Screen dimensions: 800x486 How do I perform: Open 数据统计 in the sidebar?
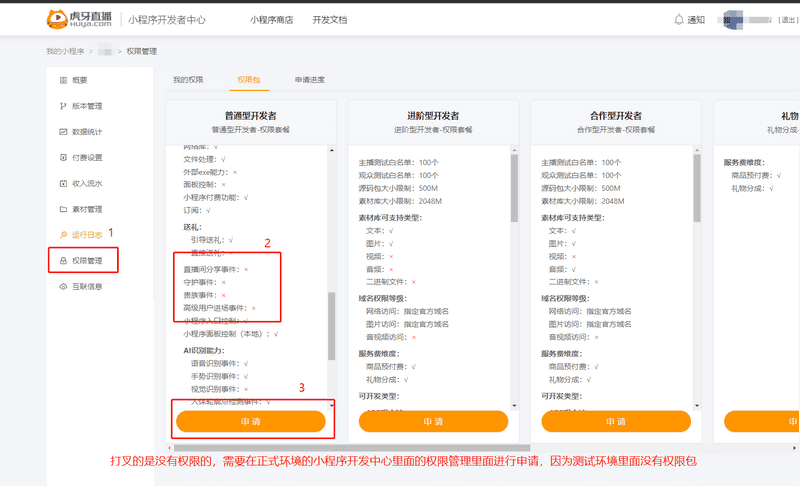coord(87,132)
